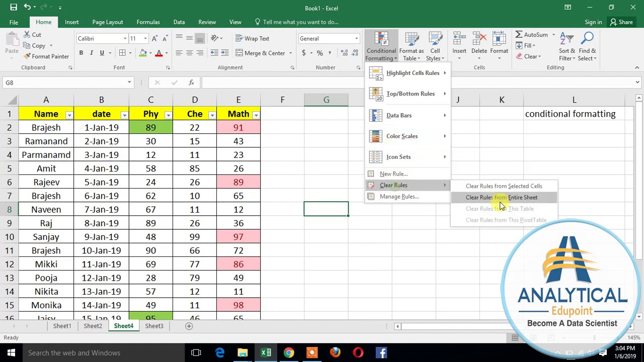This screenshot has height=362, width=644.
Task: Align text left in the cell
Action: tap(179, 53)
